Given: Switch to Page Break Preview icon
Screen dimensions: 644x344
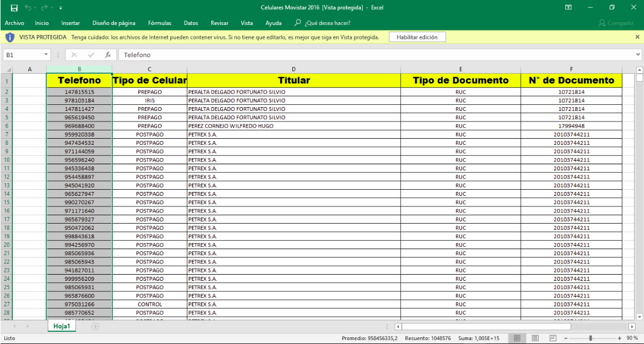Looking at the screenshot, I should pyautogui.click(x=553, y=338).
